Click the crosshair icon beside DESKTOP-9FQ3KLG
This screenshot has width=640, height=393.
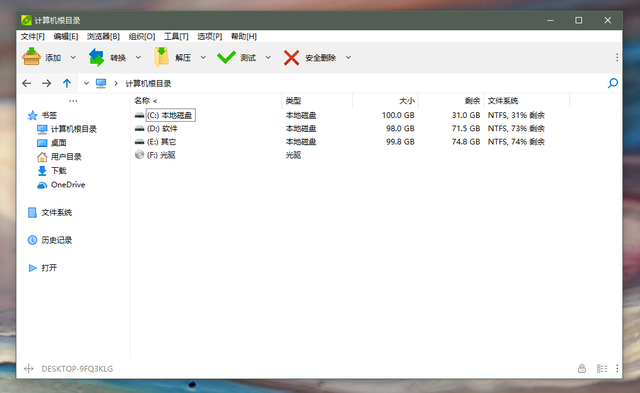(29, 369)
